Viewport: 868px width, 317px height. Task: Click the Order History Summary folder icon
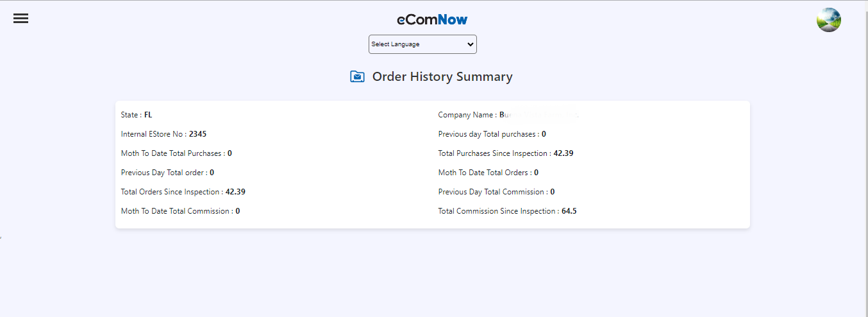[357, 77]
